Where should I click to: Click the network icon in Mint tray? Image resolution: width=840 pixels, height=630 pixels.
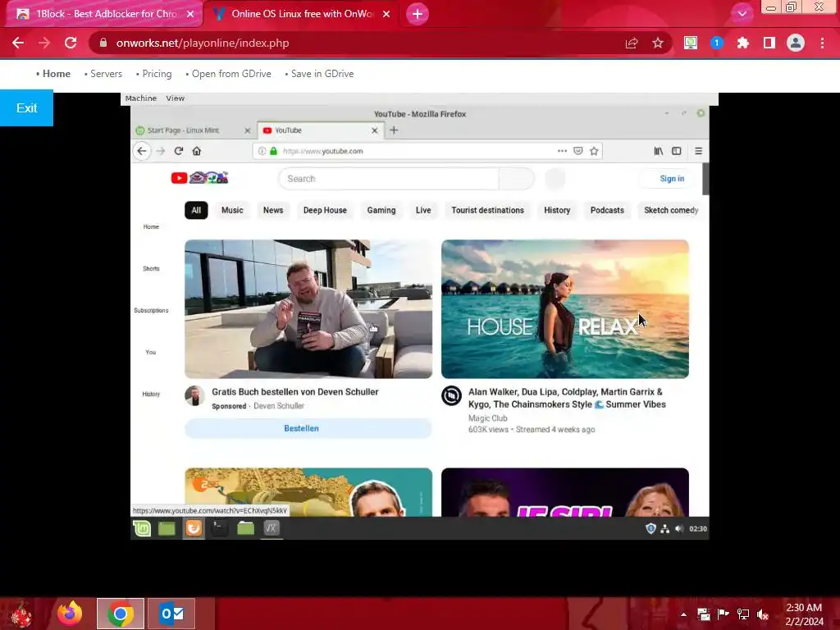(664, 529)
